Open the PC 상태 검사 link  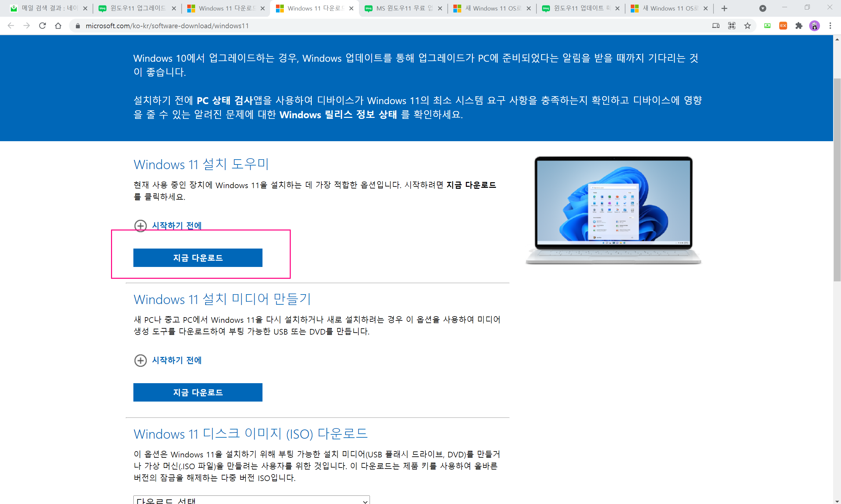pyautogui.click(x=224, y=100)
